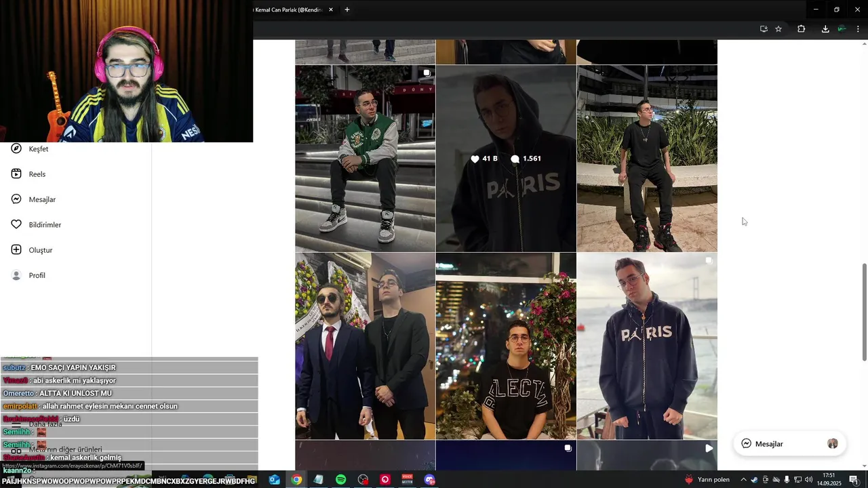Open the Voicemeeter taskbar icon
The height and width of the screenshot is (488, 868).
[x=408, y=480]
